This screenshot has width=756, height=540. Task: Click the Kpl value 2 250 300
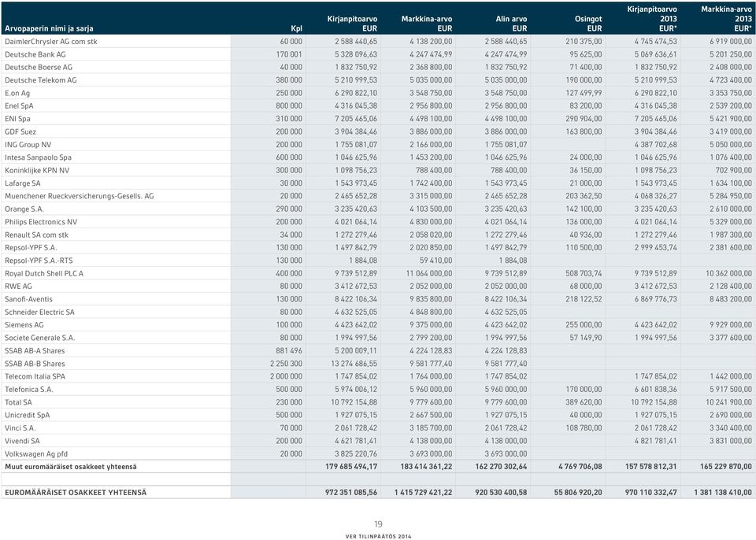(287, 364)
